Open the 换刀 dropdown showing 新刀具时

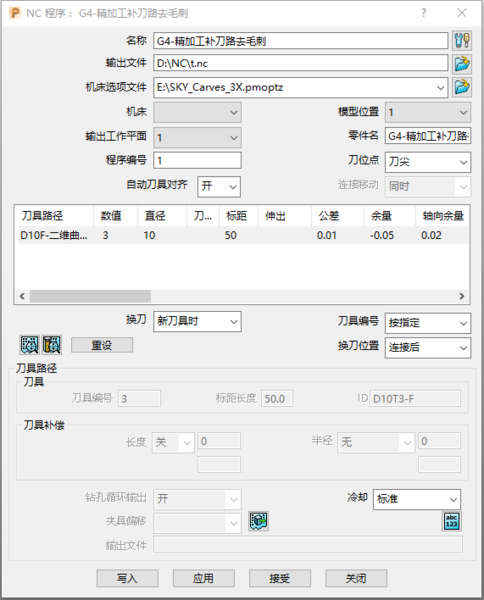(197, 321)
